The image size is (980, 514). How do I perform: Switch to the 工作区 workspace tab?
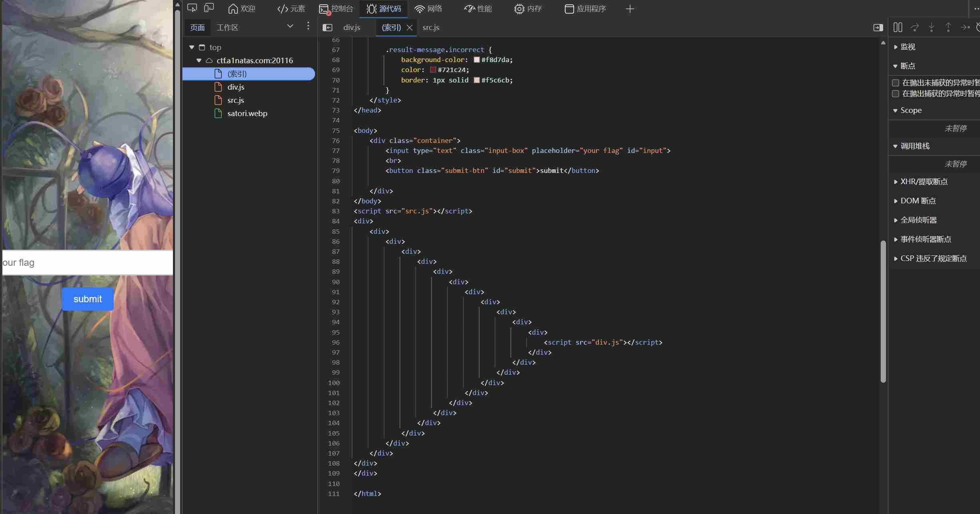pos(227,27)
